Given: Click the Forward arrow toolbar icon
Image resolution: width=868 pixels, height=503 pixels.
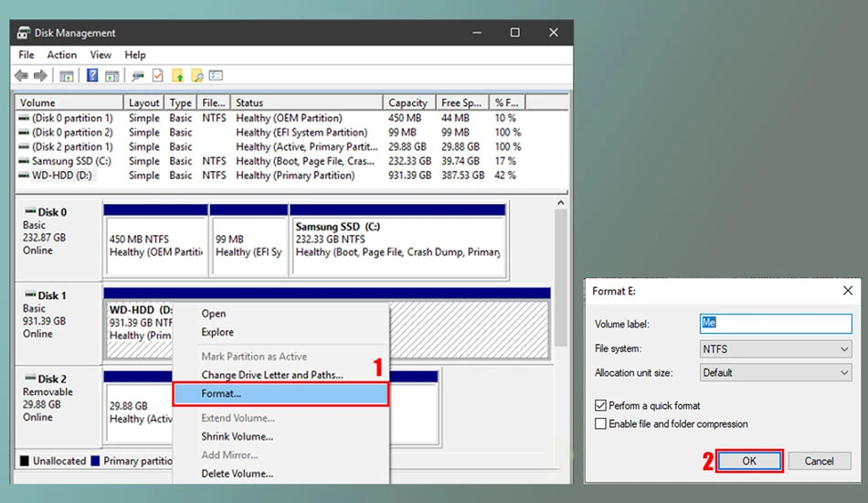Looking at the screenshot, I should coord(40,75).
